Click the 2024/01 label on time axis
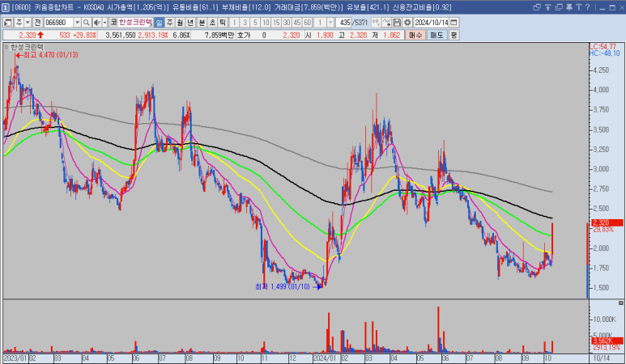The image size is (626, 364). click(x=325, y=358)
